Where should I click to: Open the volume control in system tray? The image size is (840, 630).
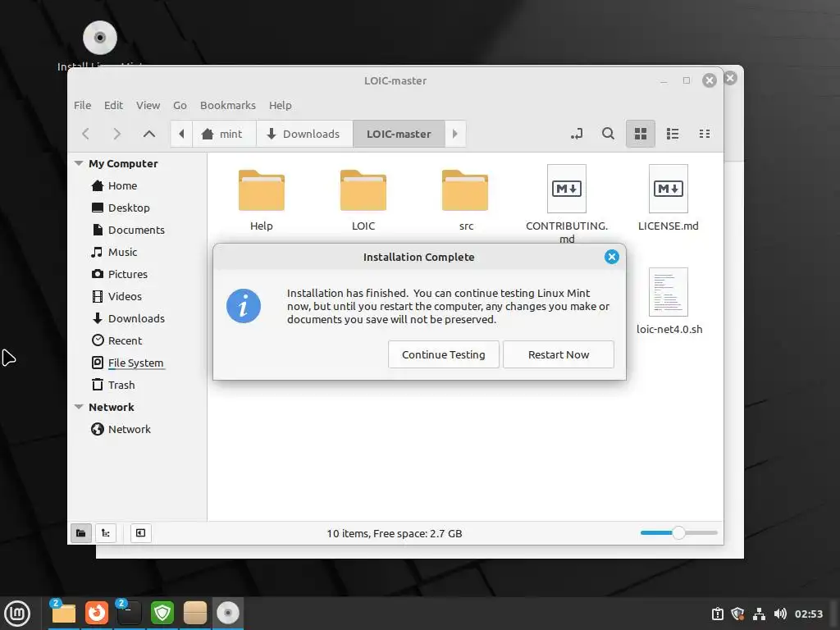pyautogui.click(x=780, y=614)
